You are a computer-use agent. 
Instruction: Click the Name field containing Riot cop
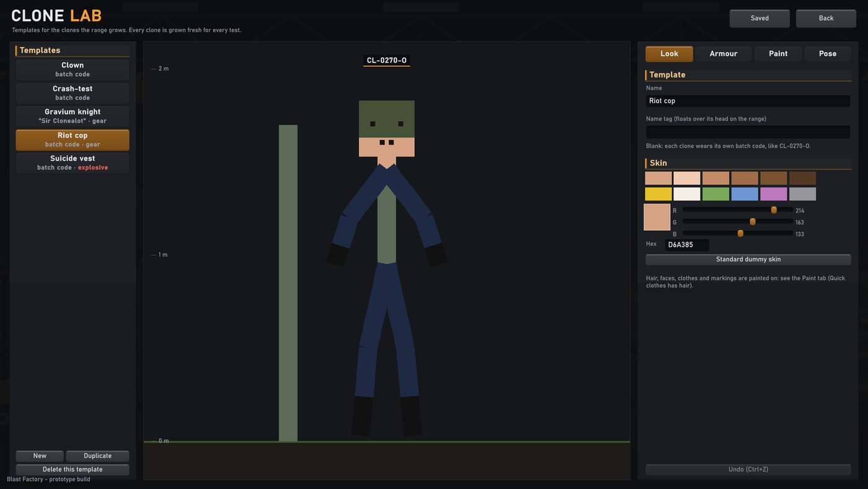748,101
